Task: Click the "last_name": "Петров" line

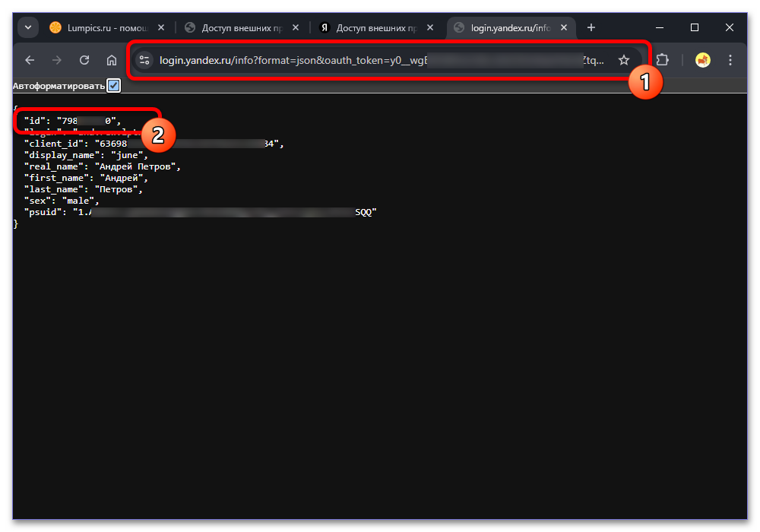Action: [x=84, y=189]
